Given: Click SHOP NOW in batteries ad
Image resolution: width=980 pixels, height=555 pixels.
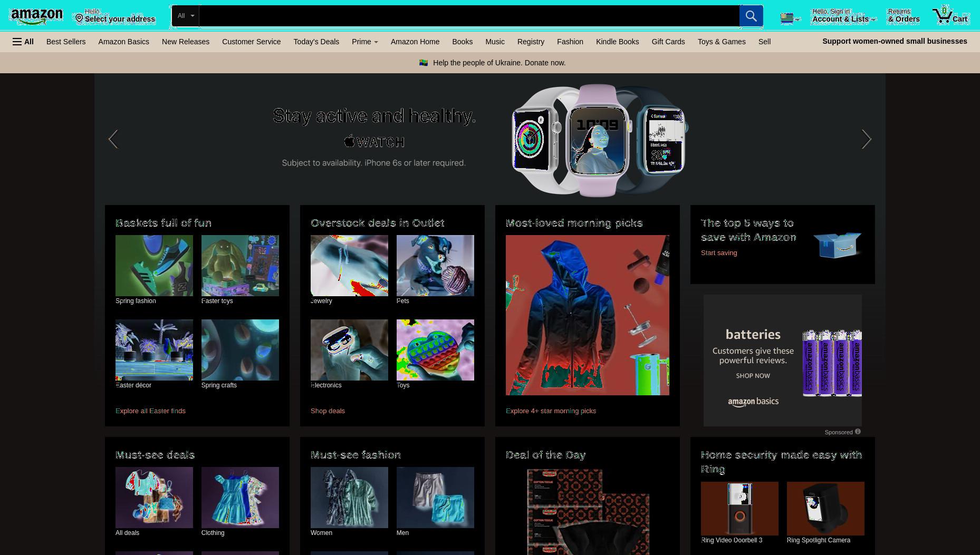Looking at the screenshot, I should coord(753,376).
